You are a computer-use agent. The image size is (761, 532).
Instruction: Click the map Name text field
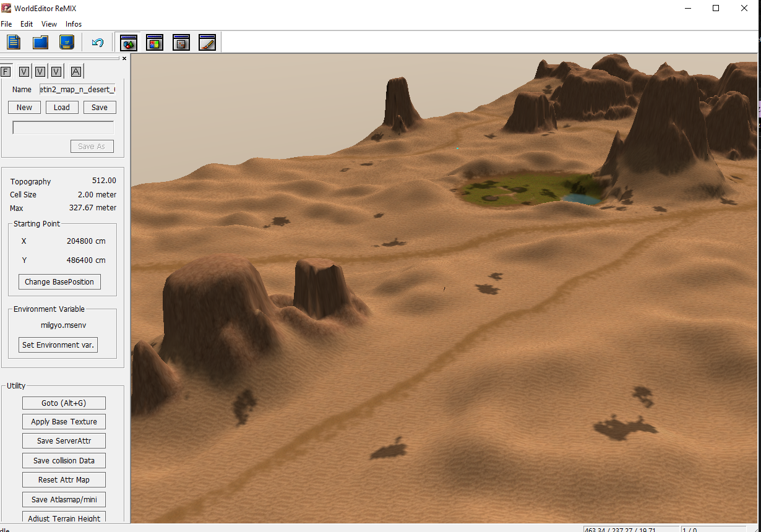[x=77, y=90]
